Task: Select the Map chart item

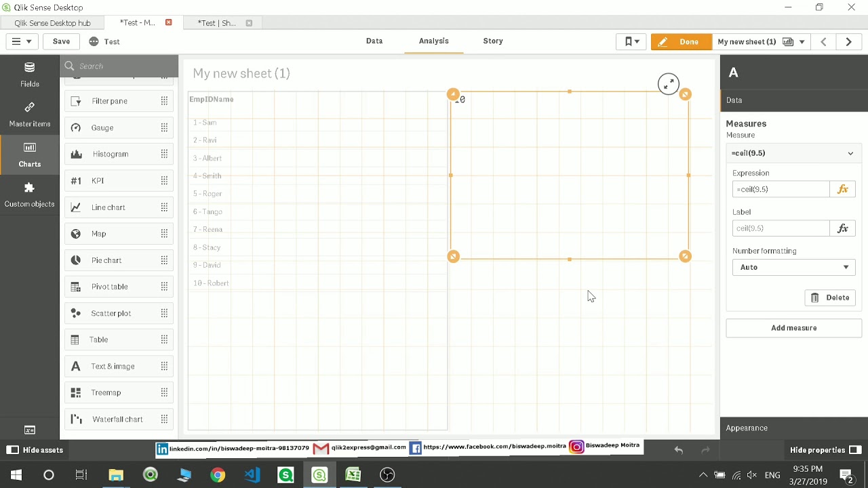Action: (119, 234)
